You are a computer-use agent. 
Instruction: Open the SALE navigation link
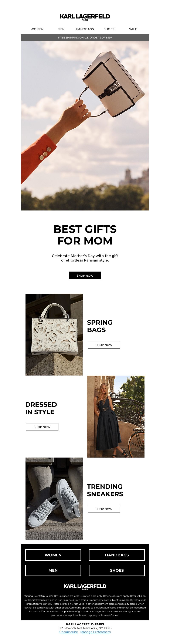[x=133, y=29]
